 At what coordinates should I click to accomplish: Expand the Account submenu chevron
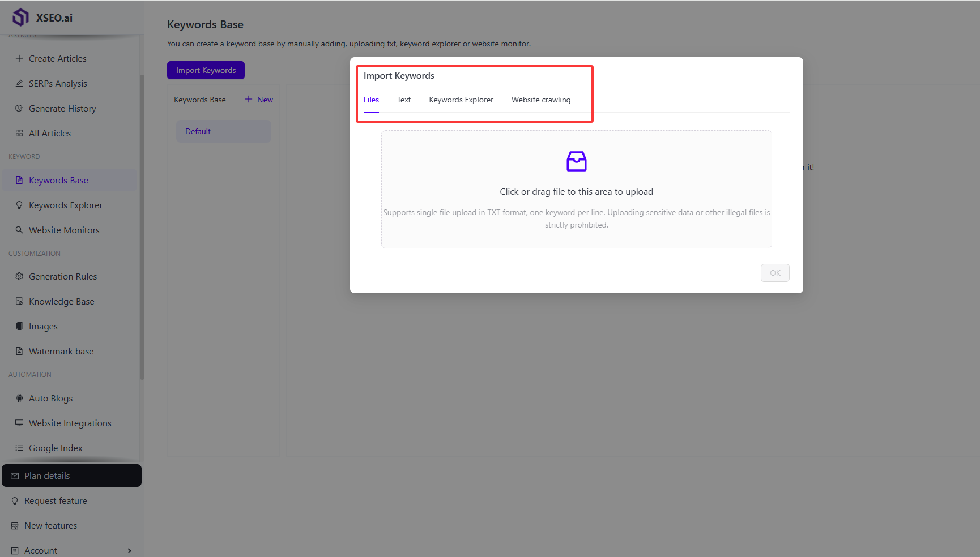(130, 550)
